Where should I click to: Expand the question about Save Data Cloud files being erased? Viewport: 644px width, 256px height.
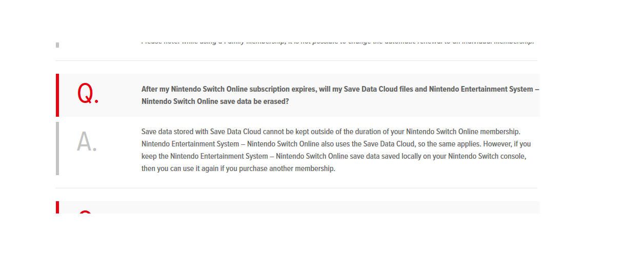(297, 95)
